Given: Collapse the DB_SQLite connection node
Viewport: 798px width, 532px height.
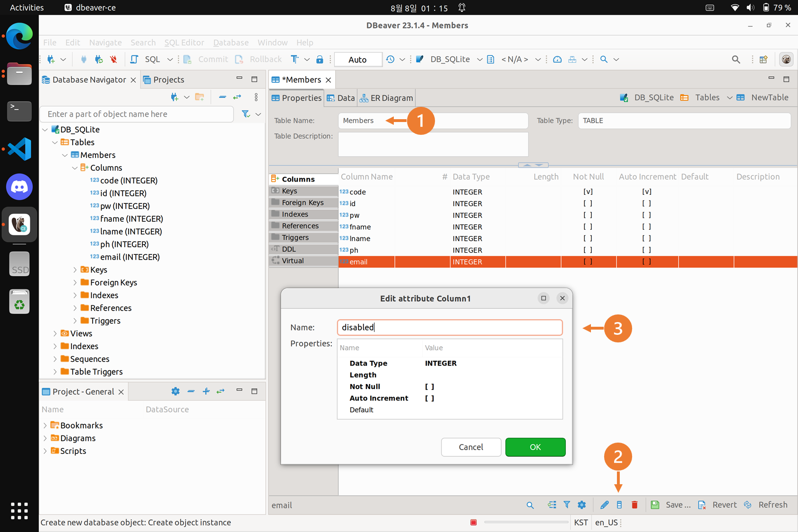Looking at the screenshot, I should pyautogui.click(x=45, y=130).
